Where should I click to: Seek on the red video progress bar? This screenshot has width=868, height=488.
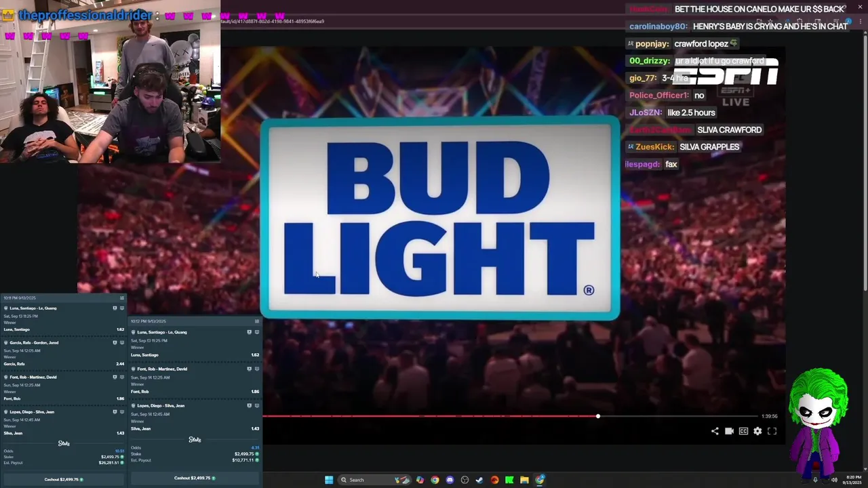tap(430, 416)
